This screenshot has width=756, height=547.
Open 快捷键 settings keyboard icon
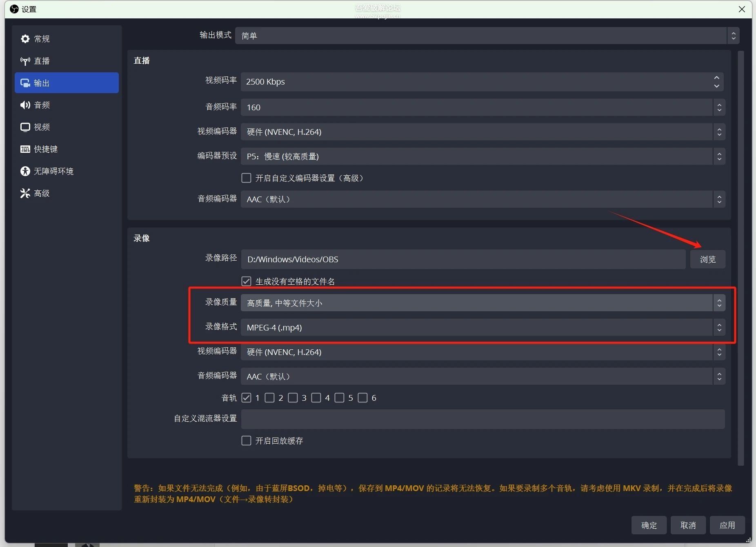pos(25,149)
